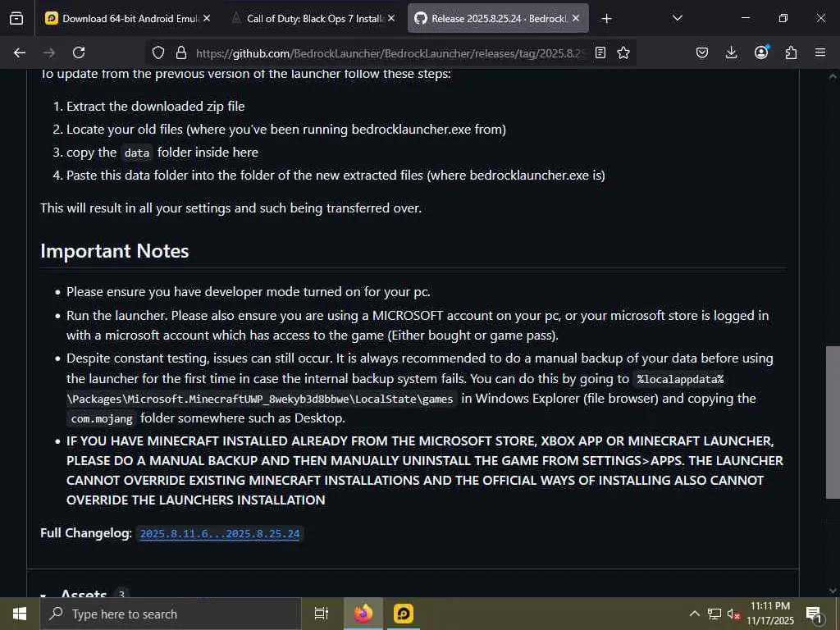Restore down the Firefox window
This screenshot has width=840, height=630.
[783, 18]
